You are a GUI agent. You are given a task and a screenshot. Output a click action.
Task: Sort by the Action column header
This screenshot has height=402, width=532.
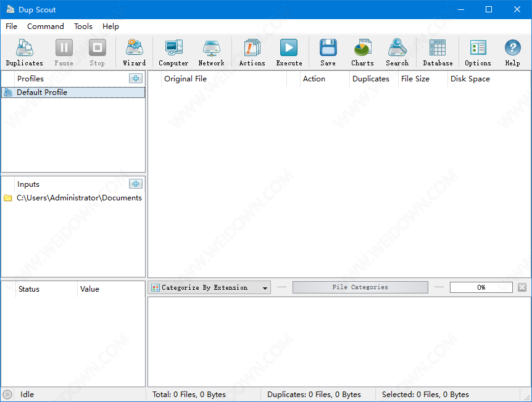325,79
